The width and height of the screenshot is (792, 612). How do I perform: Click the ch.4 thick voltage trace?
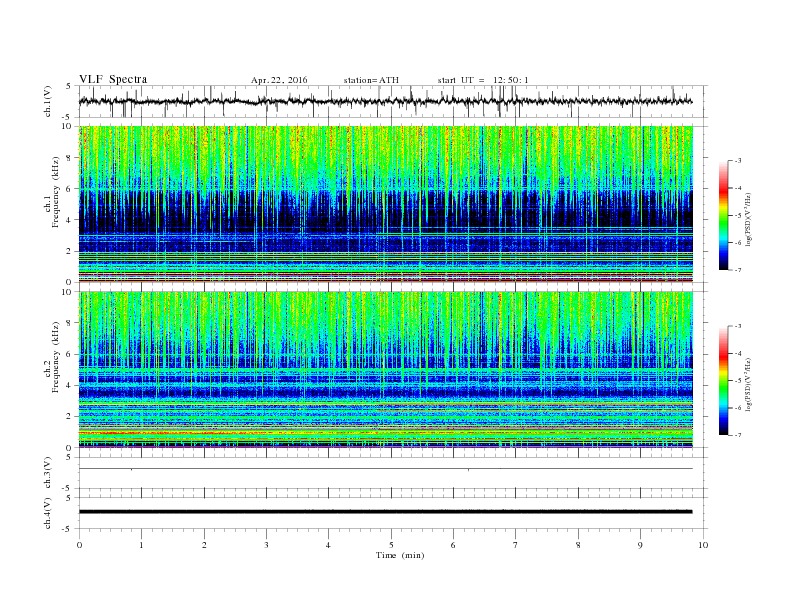[x=385, y=512]
